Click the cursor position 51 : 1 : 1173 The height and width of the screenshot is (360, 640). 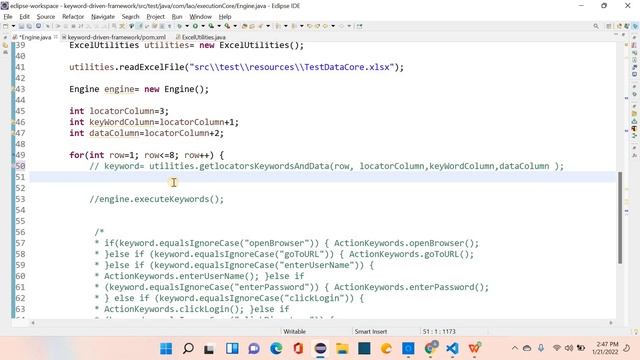439,331
